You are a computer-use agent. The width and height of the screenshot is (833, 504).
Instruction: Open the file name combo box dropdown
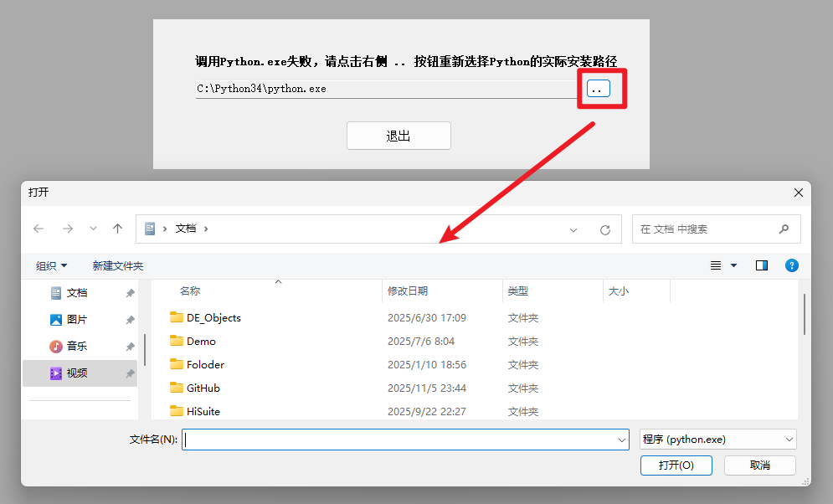[620, 439]
